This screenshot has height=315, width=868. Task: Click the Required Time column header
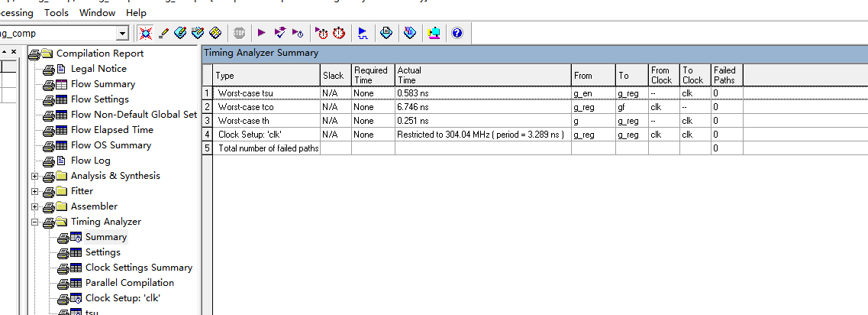[x=373, y=76]
